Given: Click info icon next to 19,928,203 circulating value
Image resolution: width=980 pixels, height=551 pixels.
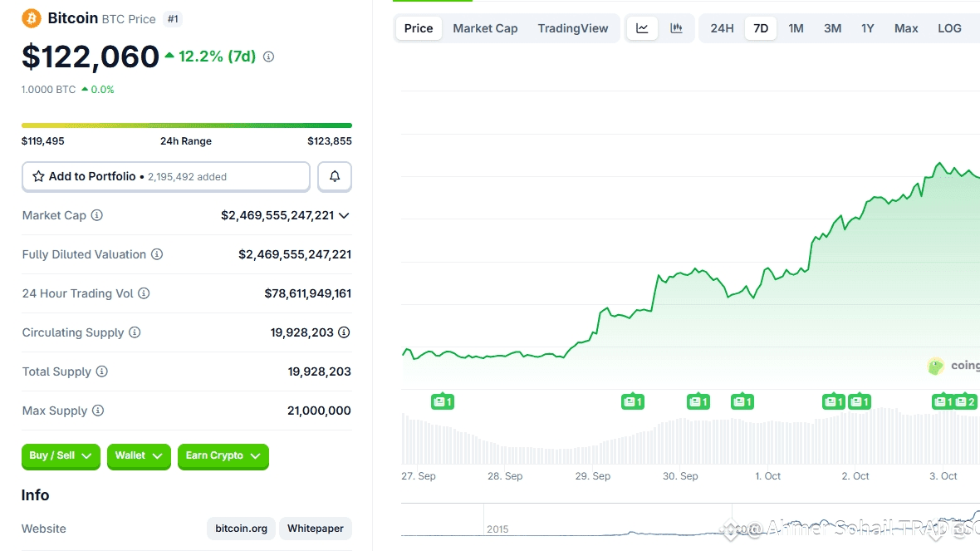Looking at the screenshot, I should [x=344, y=332].
